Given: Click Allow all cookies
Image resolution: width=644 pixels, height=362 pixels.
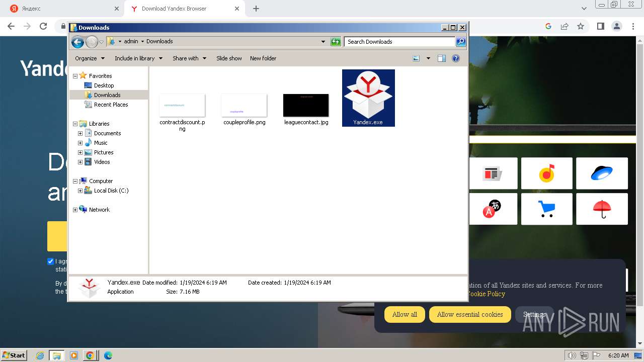Looking at the screenshot, I should pos(405,314).
